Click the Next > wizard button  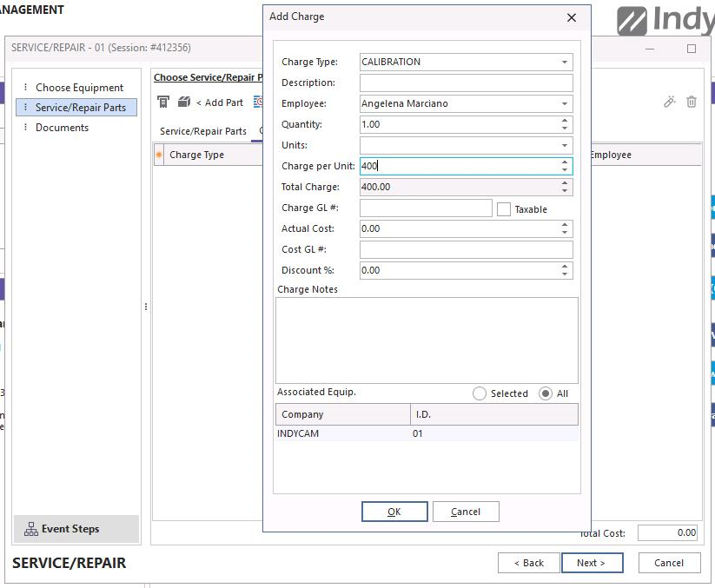click(x=590, y=563)
